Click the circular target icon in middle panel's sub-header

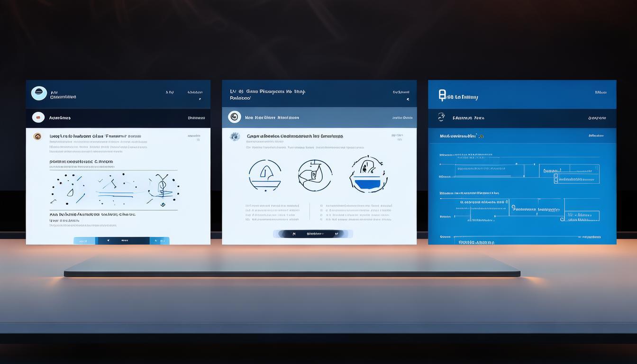(x=234, y=117)
